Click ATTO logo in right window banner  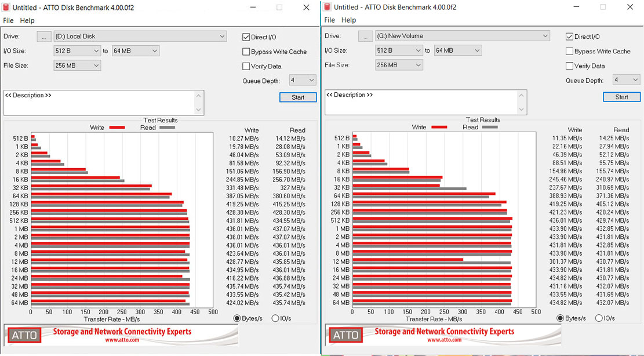tap(346, 335)
